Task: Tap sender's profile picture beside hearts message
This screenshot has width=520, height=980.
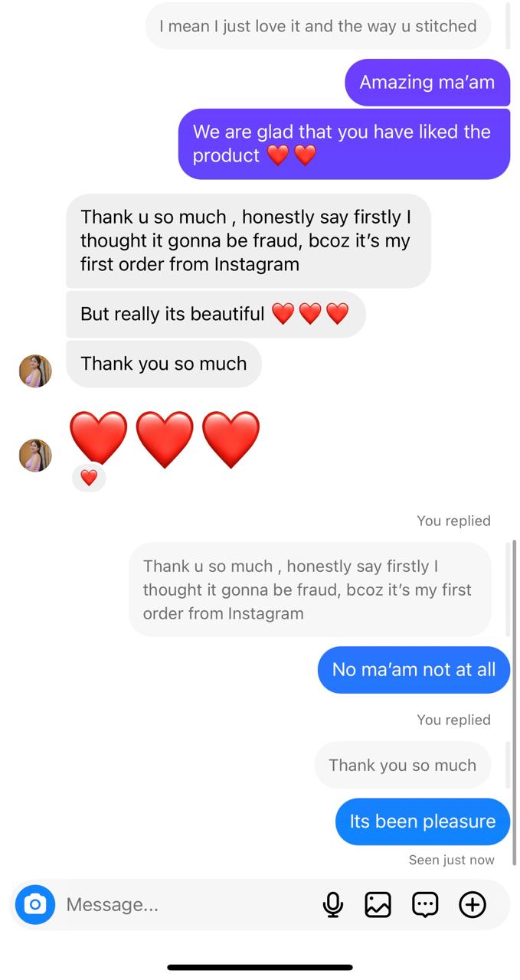Action: coord(35,455)
